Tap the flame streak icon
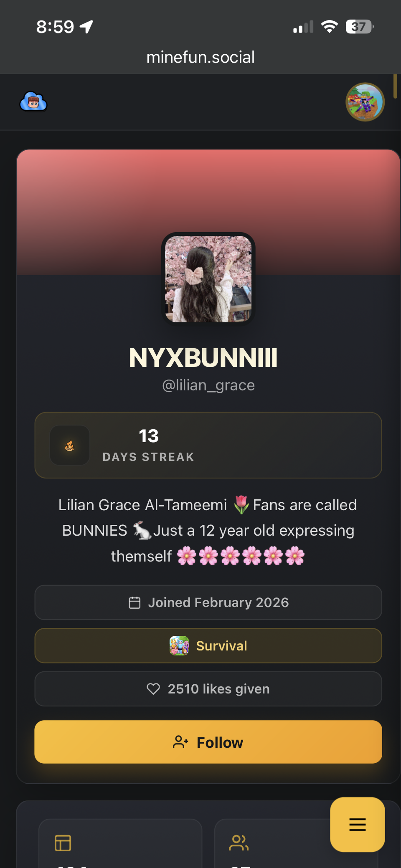The height and width of the screenshot is (868, 401). [70, 445]
